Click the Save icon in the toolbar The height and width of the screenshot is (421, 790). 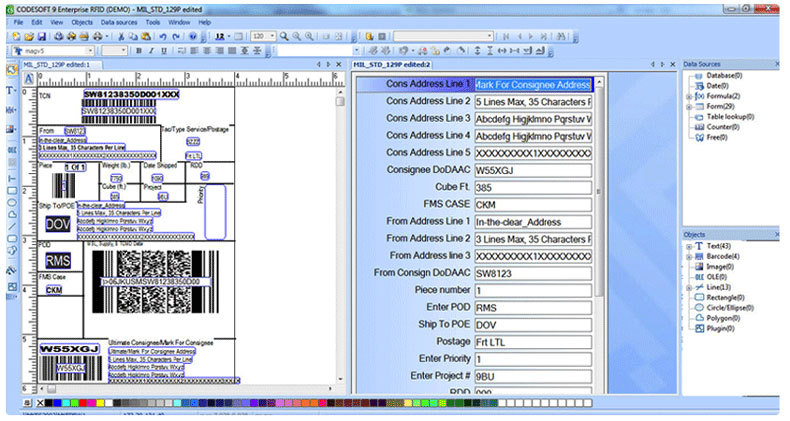point(43,35)
